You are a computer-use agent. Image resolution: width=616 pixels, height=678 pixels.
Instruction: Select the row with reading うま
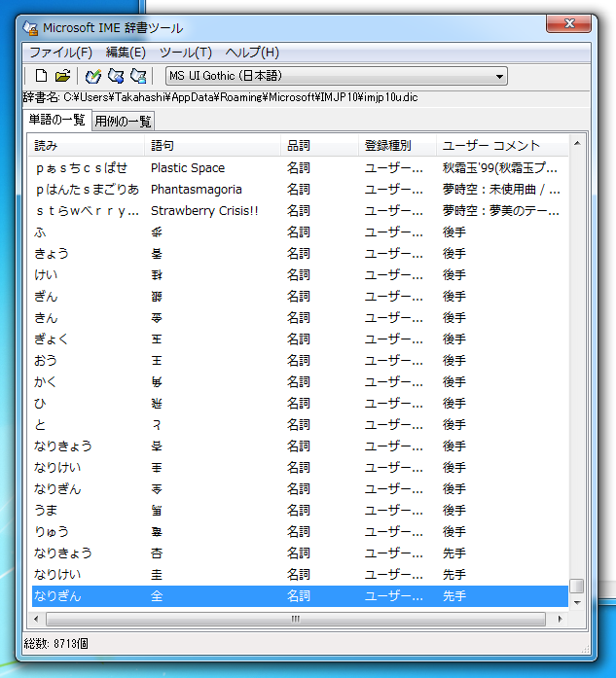(300, 511)
